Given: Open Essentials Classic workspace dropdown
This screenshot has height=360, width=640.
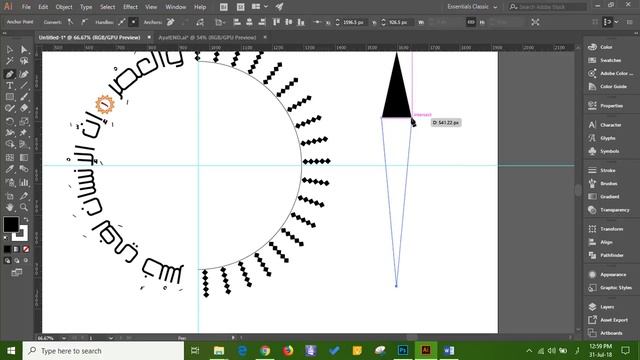Looking at the screenshot, I should (x=472, y=7).
